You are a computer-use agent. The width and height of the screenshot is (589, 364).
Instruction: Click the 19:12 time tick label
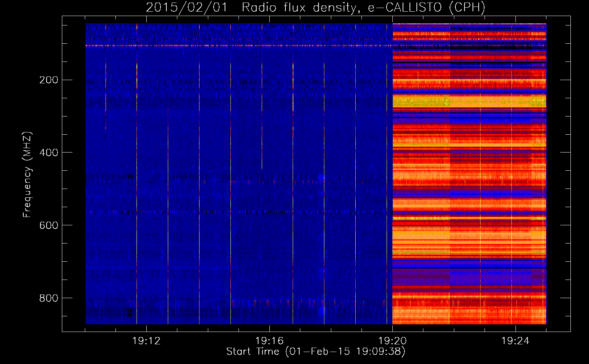click(146, 341)
